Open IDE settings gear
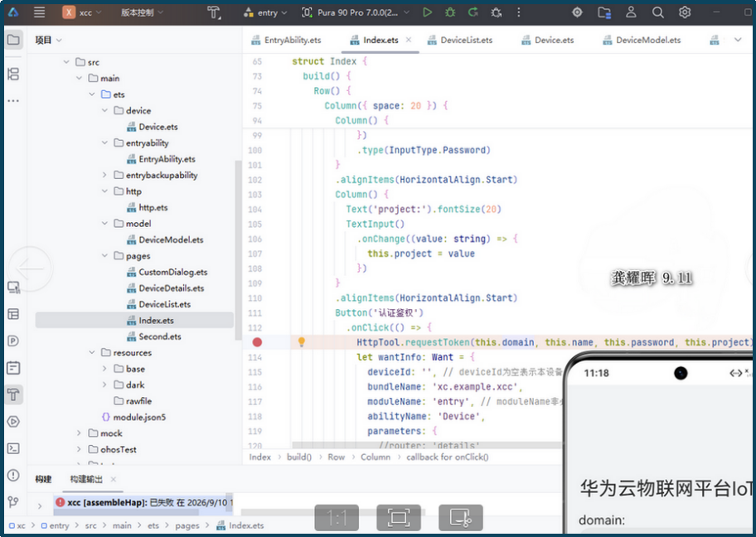This screenshot has width=756, height=537. [x=685, y=12]
